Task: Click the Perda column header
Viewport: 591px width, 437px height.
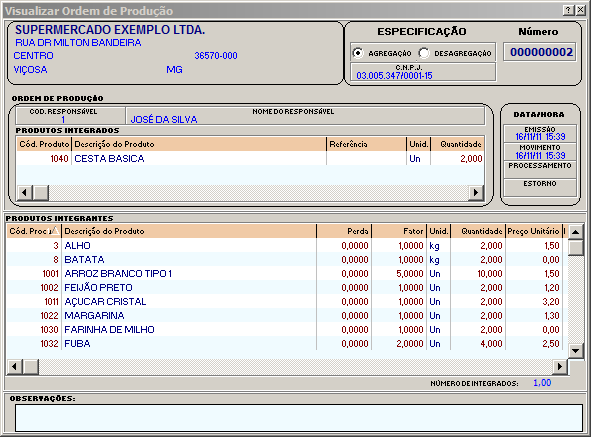Action: (344, 231)
